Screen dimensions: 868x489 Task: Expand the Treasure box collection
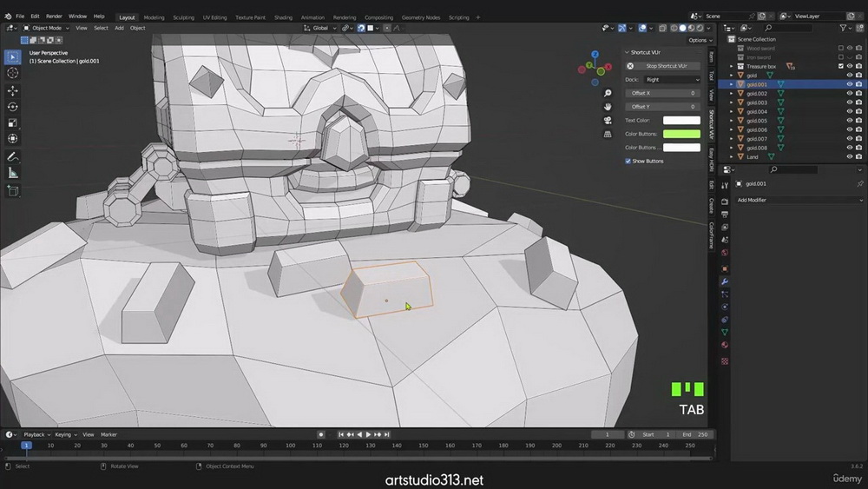[x=731, y=67]
